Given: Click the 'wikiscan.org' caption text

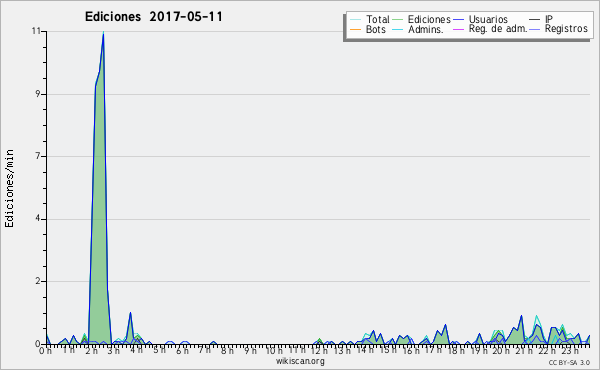Looking at the screenshot, I should pyautogui.click(x=300, y=361).
